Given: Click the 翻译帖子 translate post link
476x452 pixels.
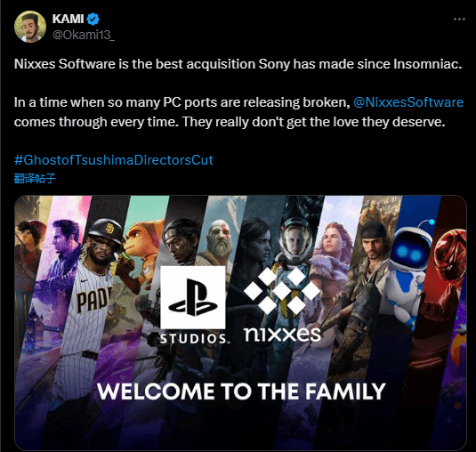Looking at the screenshot, I should tap(35, 178).
